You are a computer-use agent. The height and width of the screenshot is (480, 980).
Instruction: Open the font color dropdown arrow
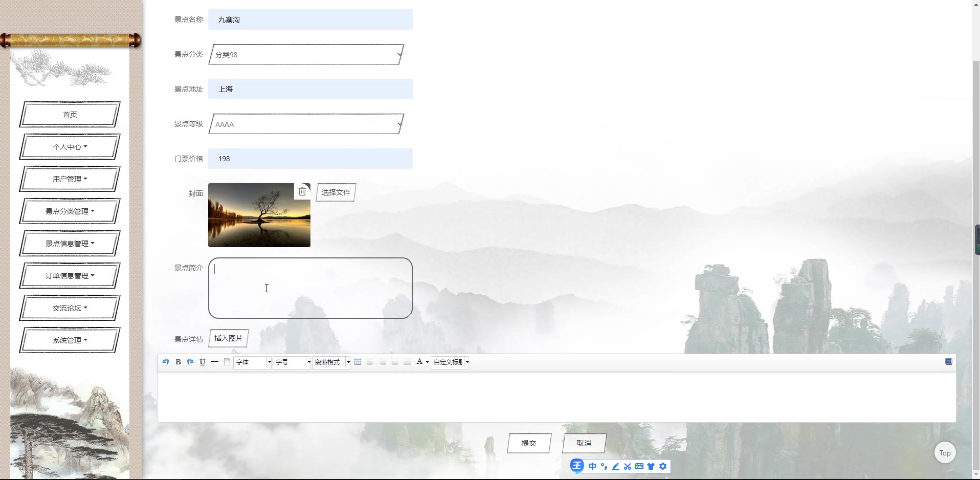click(x=427, y=362)
